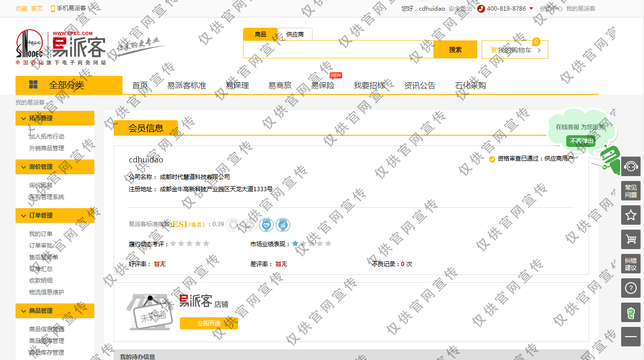The height and width of the screenshot is (360, 644).
Task: Open 售后服务单 sidebar link
Action: (44, 257)
